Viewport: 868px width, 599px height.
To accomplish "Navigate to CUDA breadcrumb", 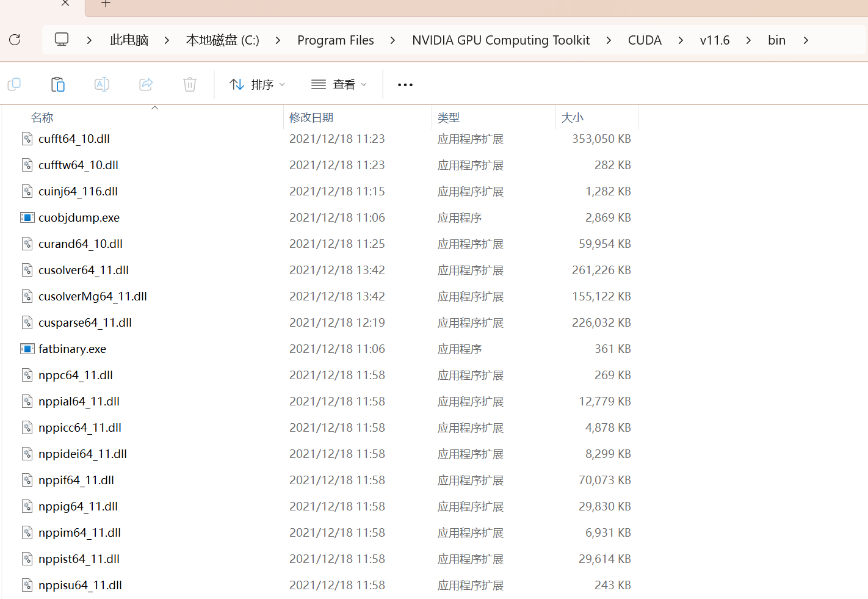I will 645,40.
